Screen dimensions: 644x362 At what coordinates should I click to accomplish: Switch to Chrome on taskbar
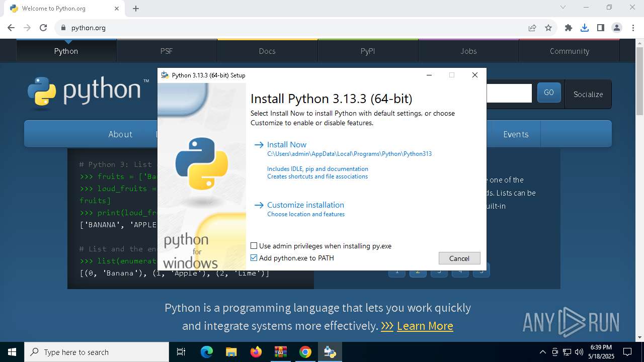(x=305, y=352)
